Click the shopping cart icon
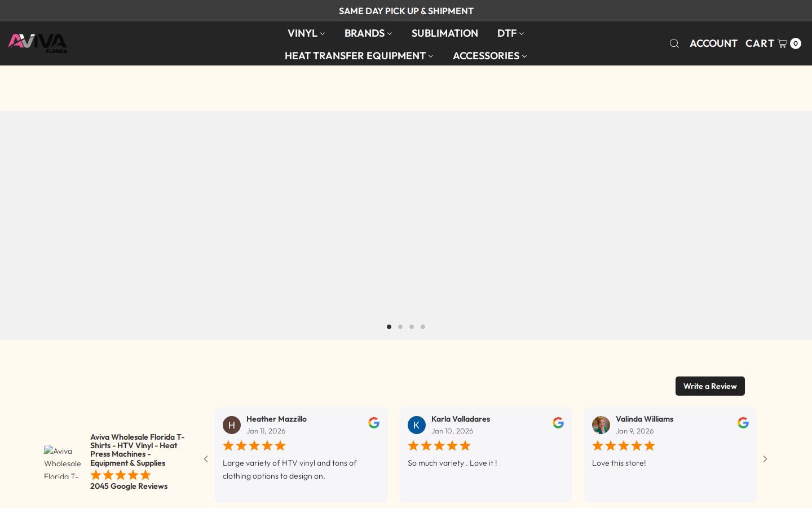This screenshot has width=812, height=508. [782, 43]
